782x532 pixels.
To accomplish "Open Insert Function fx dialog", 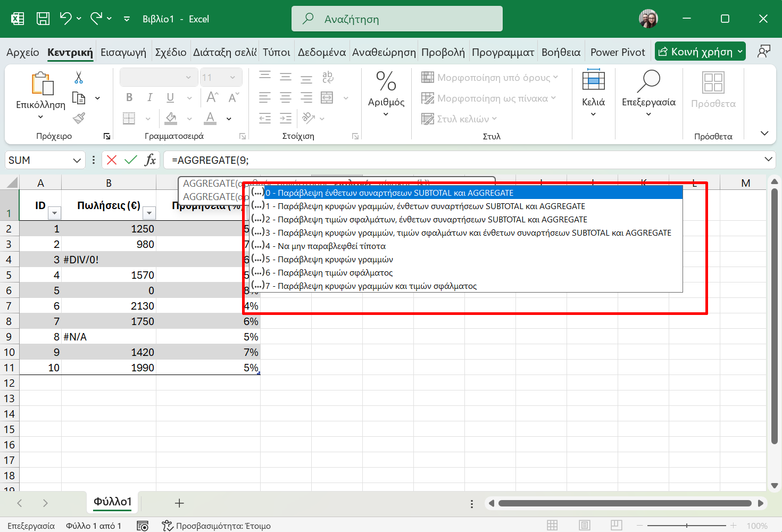I will (x=151, y=160).
